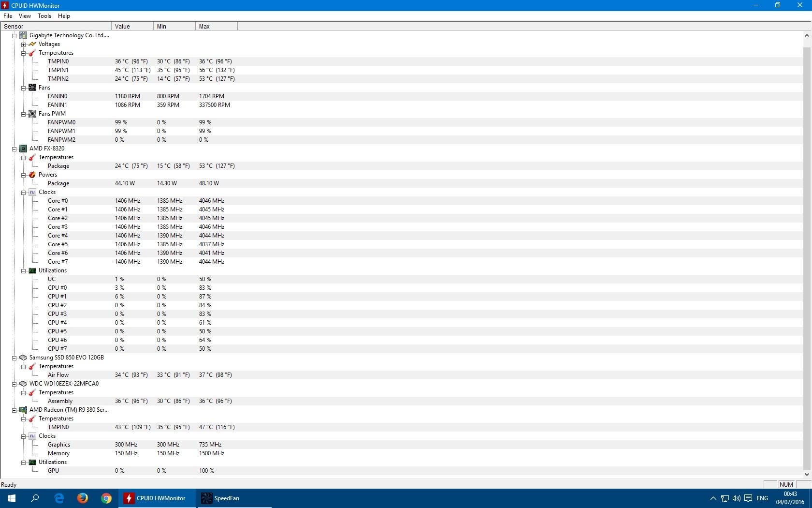Click the AMD FX-8320 processor icon
Screen dimensions: 812x508
click(x=23, y=149)
